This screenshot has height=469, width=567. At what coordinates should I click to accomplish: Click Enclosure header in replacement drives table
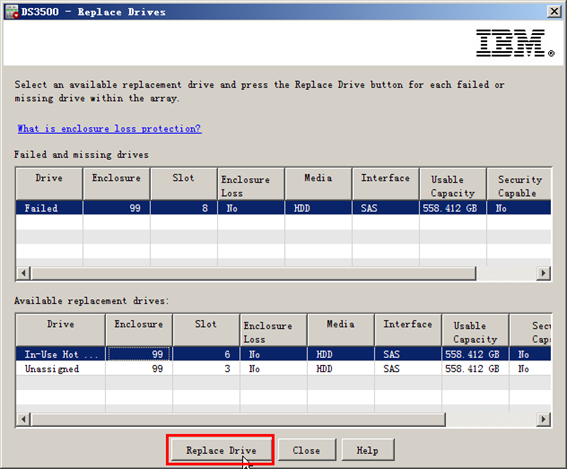point(139,330)
